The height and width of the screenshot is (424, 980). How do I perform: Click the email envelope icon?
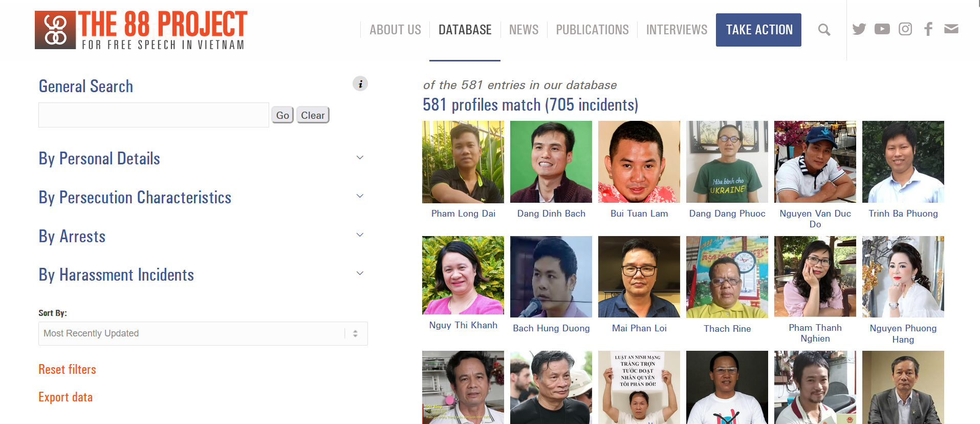[x=951, y=29]
